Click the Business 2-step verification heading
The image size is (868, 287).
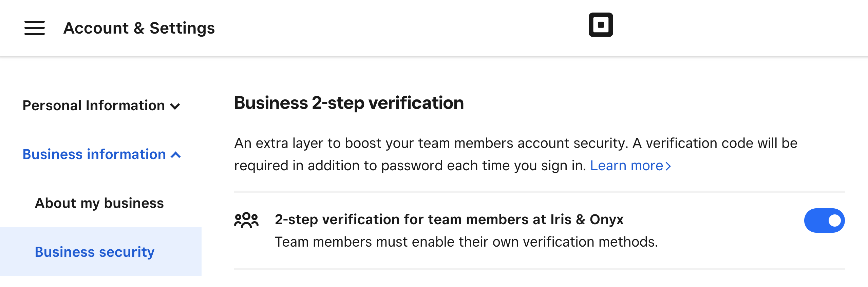tap(349, 103)
